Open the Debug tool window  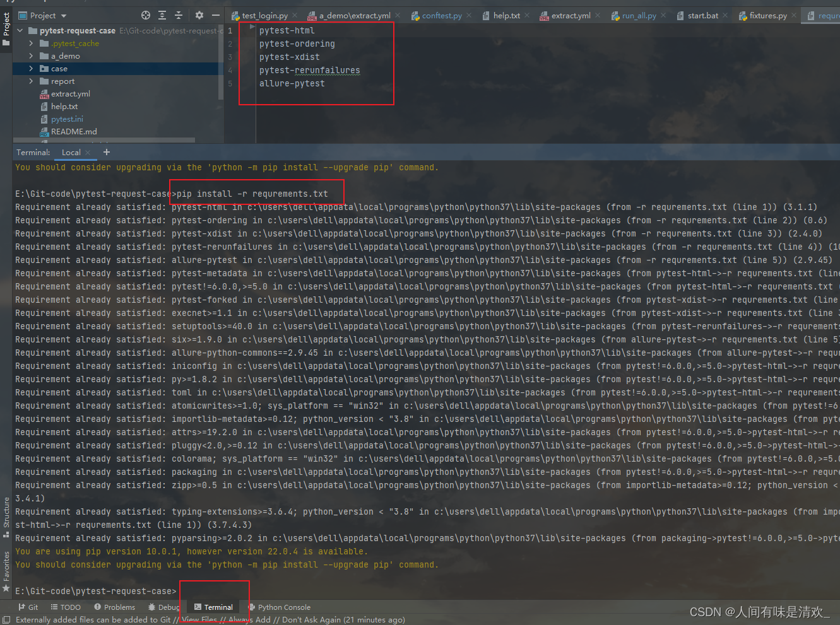tap(164, 607)
